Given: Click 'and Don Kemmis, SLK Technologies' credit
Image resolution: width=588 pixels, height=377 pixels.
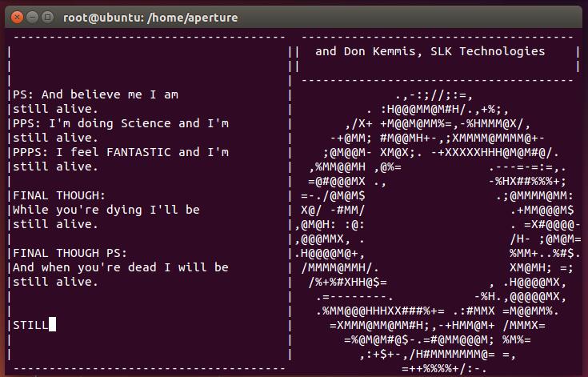Looking at the screenshot, I should point(430,51).
